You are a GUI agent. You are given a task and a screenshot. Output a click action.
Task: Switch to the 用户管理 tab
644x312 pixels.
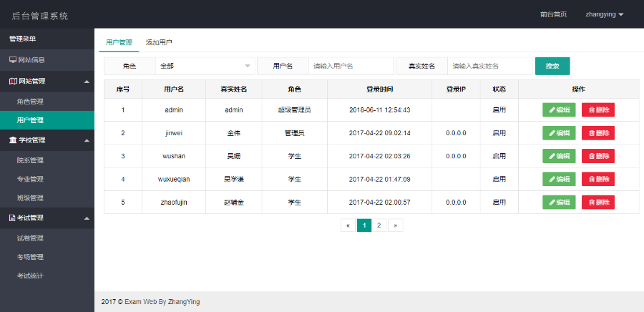tap(119, 42)
